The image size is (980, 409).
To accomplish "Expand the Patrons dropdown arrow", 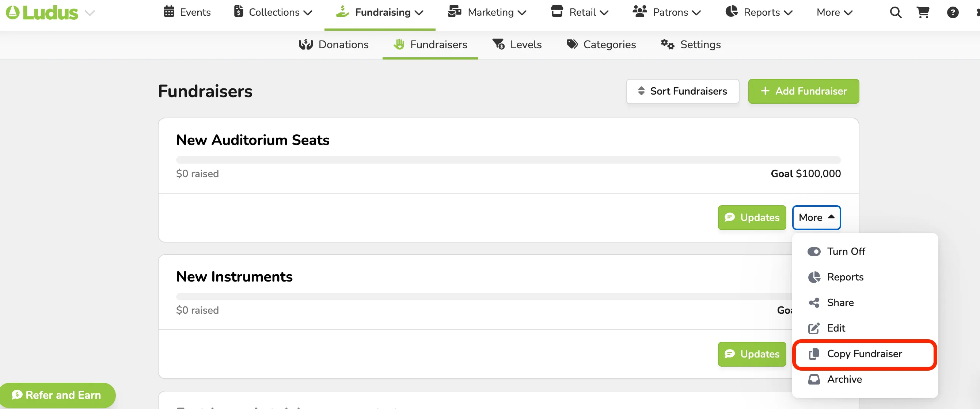I will (696, 13).
